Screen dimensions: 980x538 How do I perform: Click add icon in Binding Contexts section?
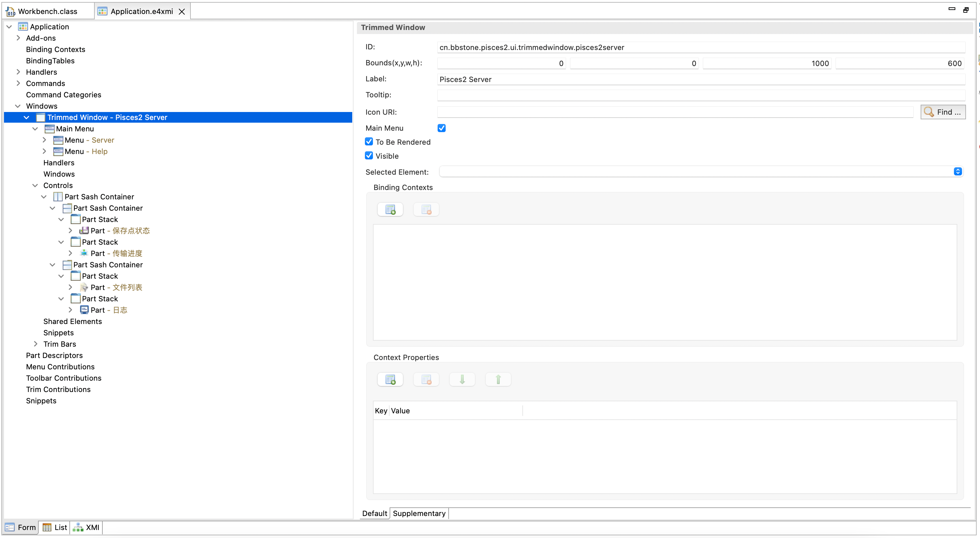(390, 209)
